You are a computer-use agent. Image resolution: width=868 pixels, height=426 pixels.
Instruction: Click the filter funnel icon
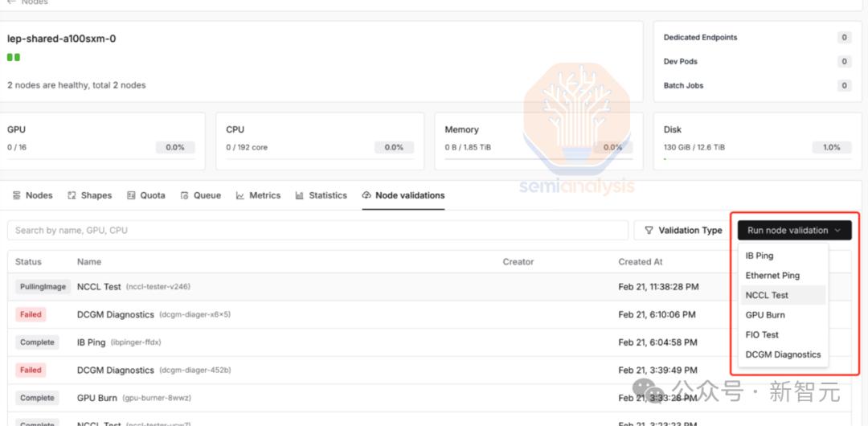coord(649,231)
